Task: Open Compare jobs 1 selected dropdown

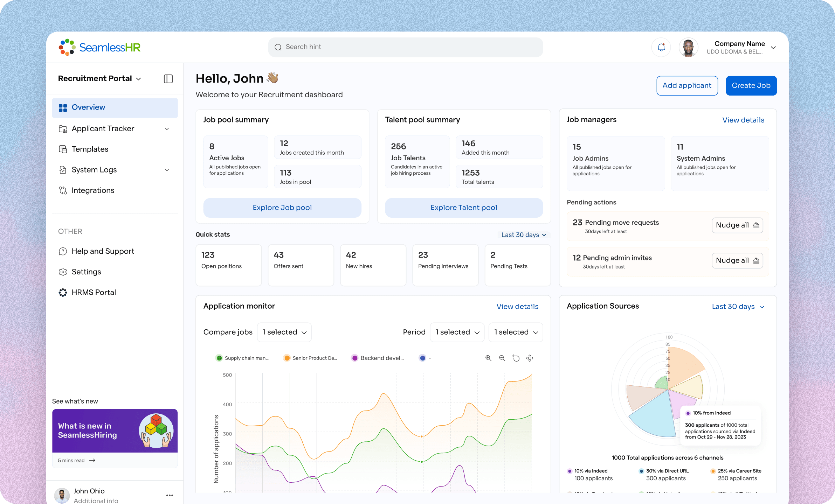Action: pyautogui.click(x=284, y=332)
